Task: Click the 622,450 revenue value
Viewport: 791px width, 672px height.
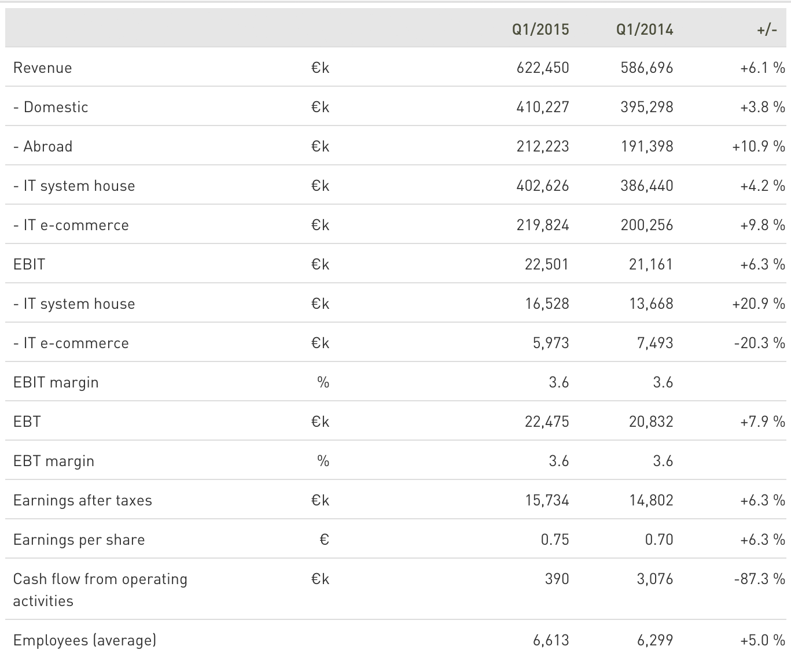Action: [x=542, y=68]
